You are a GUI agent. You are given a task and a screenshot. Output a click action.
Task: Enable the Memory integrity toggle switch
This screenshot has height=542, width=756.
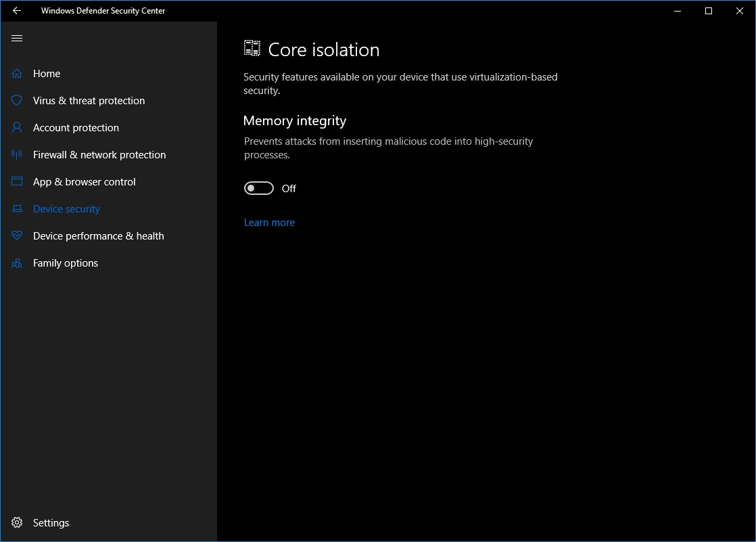tap(259, 188)
